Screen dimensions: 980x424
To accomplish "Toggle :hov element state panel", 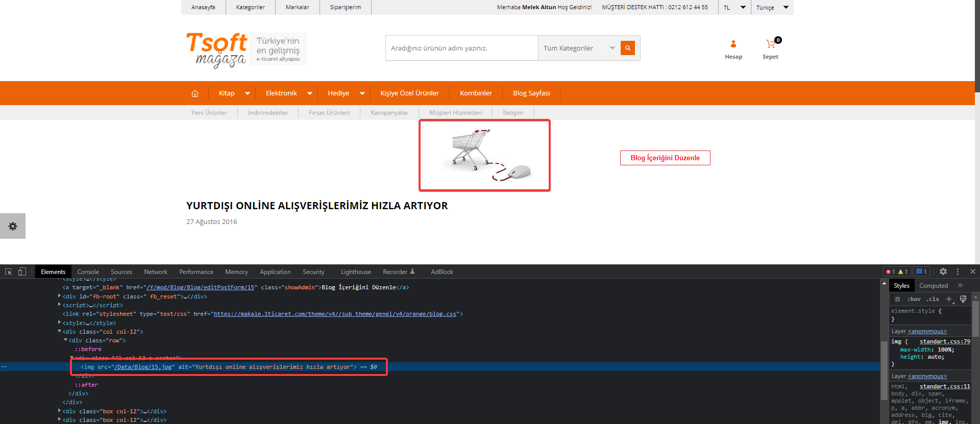I will pos(914,299).
